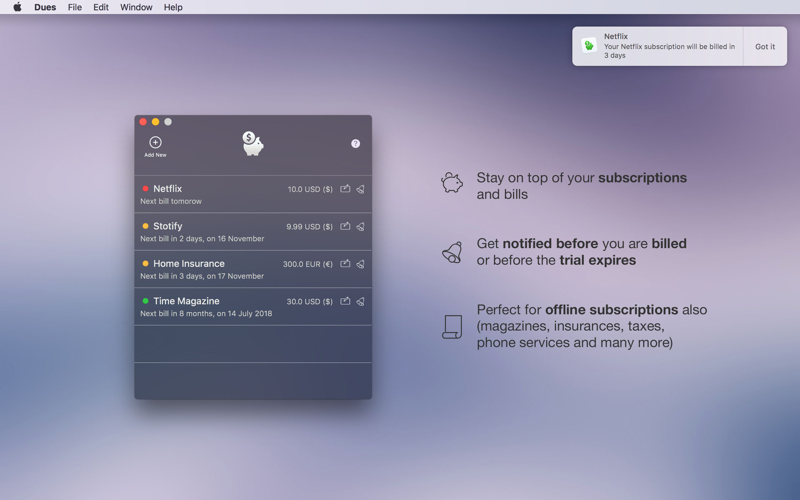
Task: Open the Edit menu
Action: click(101, 7)
